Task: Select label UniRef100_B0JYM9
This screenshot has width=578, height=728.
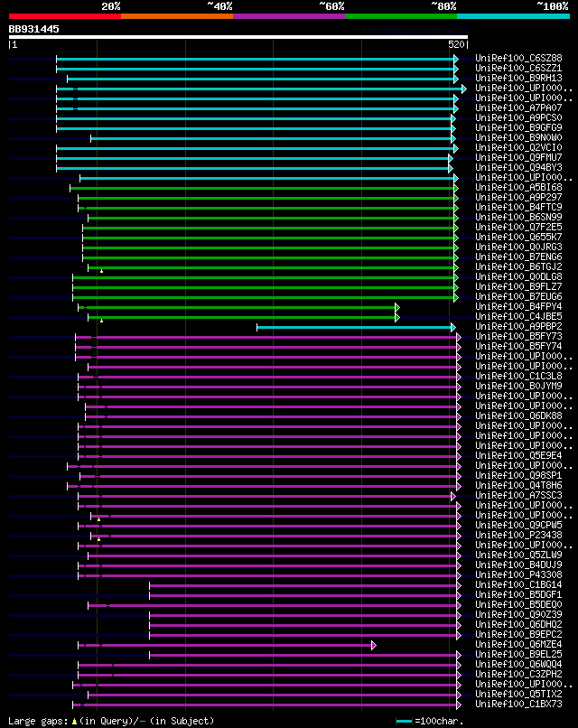Action: [518, 387]
